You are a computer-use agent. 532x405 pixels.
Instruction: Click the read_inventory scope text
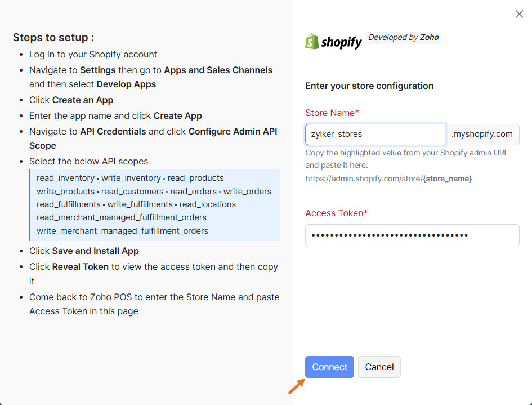(x=65, y=178)
